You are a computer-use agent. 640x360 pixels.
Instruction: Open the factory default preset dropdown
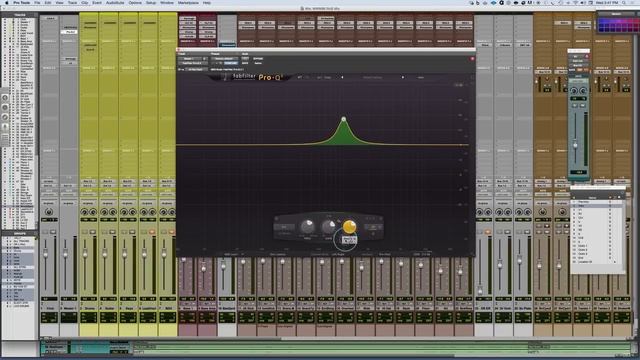pos(224,59)
